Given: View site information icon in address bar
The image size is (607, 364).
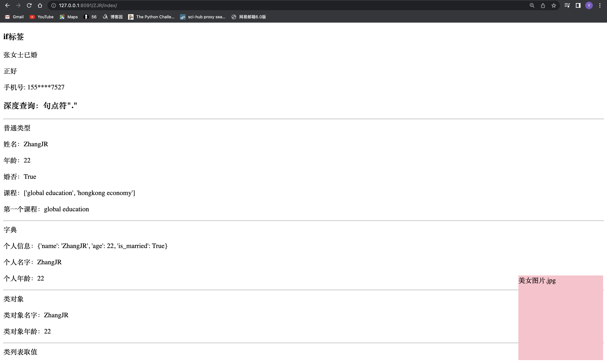Looking at the screenshot, I should (54, 5).
